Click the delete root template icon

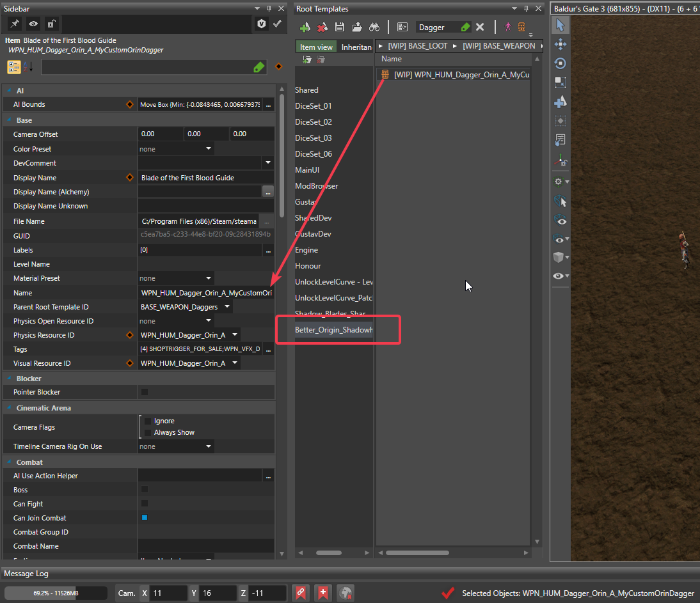click(322, 27)
